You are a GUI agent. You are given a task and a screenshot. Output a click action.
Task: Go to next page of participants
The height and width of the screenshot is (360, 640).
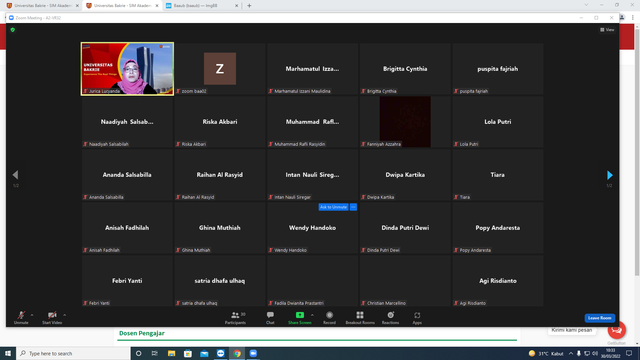click(609, 175)
